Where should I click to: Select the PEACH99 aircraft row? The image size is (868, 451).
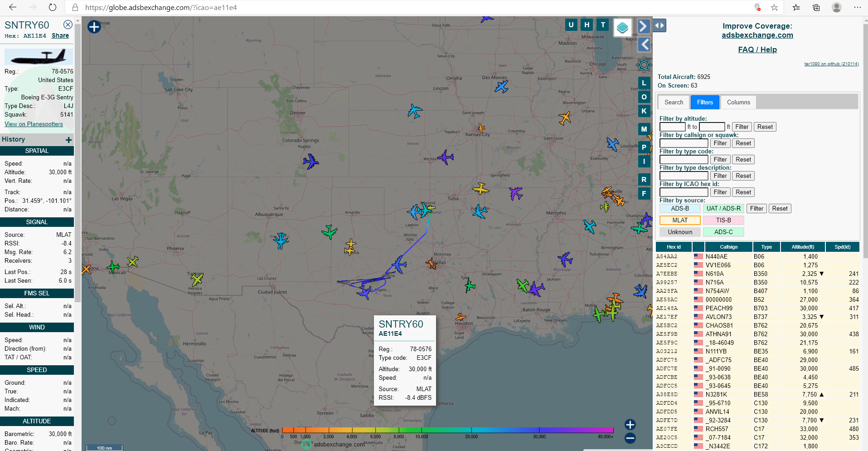757,308
